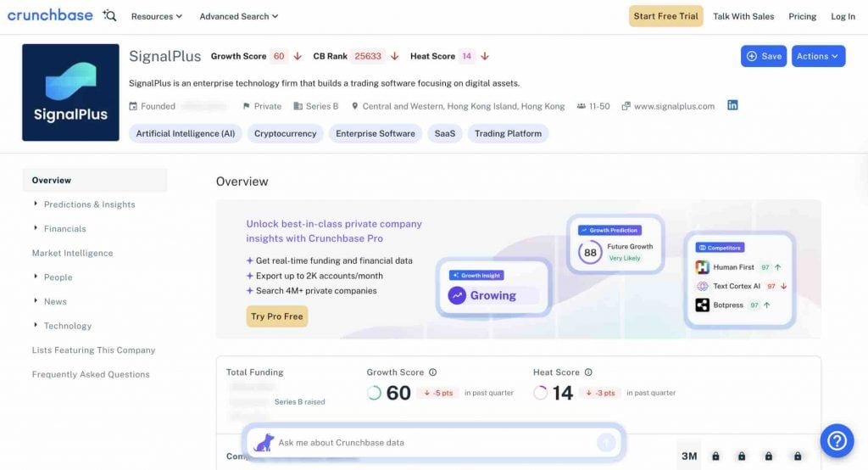Click the Founded calendar icon
The height and width of the screenshot is (470, 868).
(x=133, y=106)
